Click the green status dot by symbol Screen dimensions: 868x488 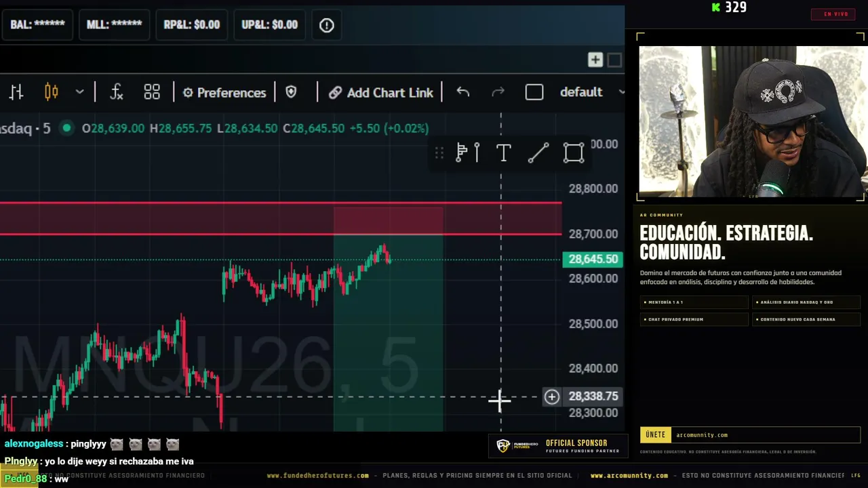66,128
